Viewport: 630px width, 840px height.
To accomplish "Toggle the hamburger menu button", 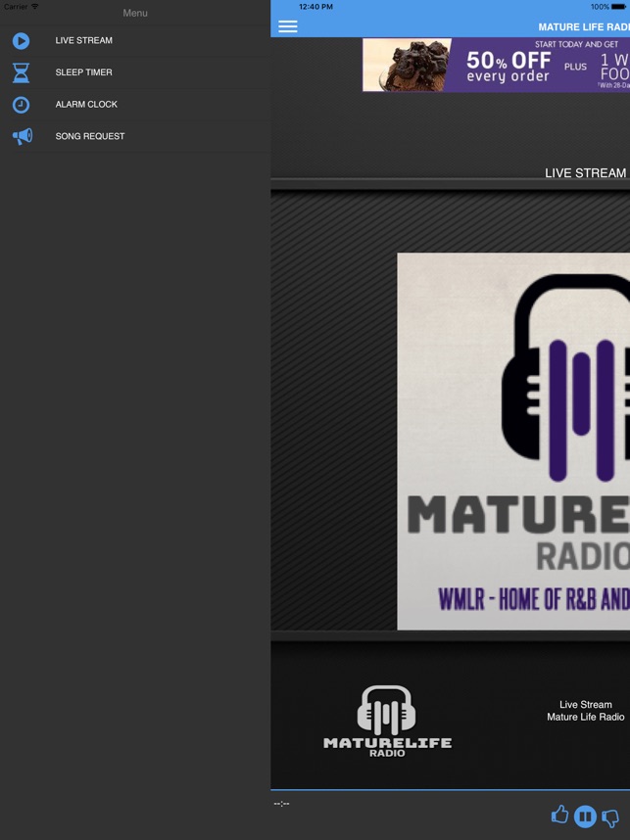I will pyautogui.click(x=288, y=26).
